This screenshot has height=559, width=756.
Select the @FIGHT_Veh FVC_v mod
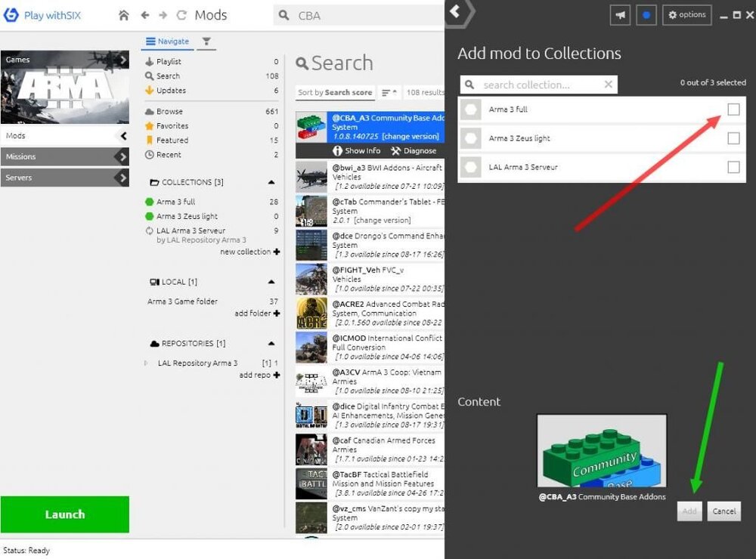(370, 279)
